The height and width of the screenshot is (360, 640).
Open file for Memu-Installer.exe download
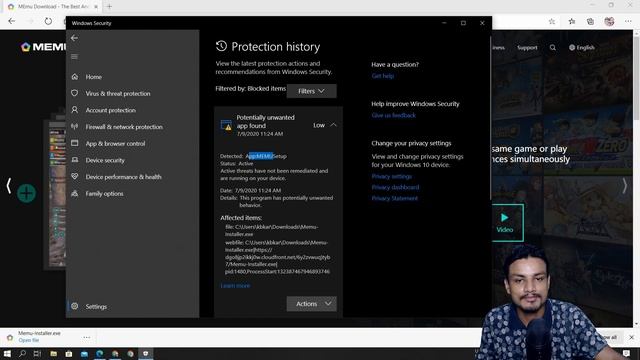[29, 340]
